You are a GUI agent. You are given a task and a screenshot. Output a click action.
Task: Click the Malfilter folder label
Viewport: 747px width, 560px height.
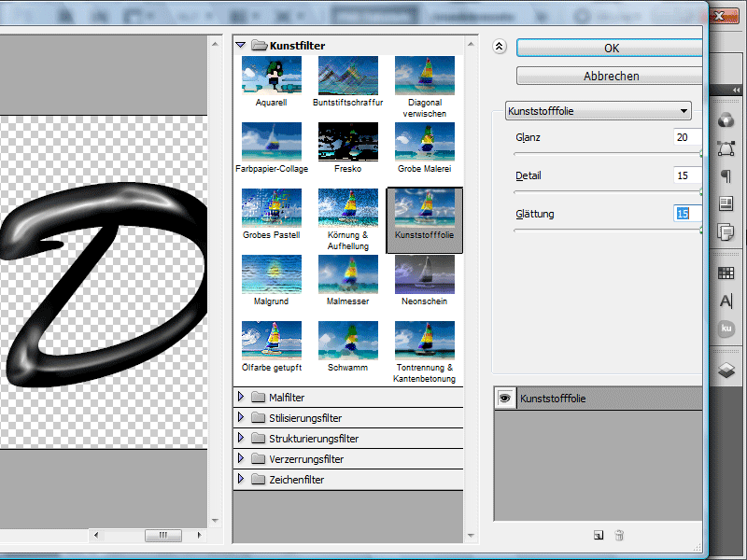(x=287, y=398)
